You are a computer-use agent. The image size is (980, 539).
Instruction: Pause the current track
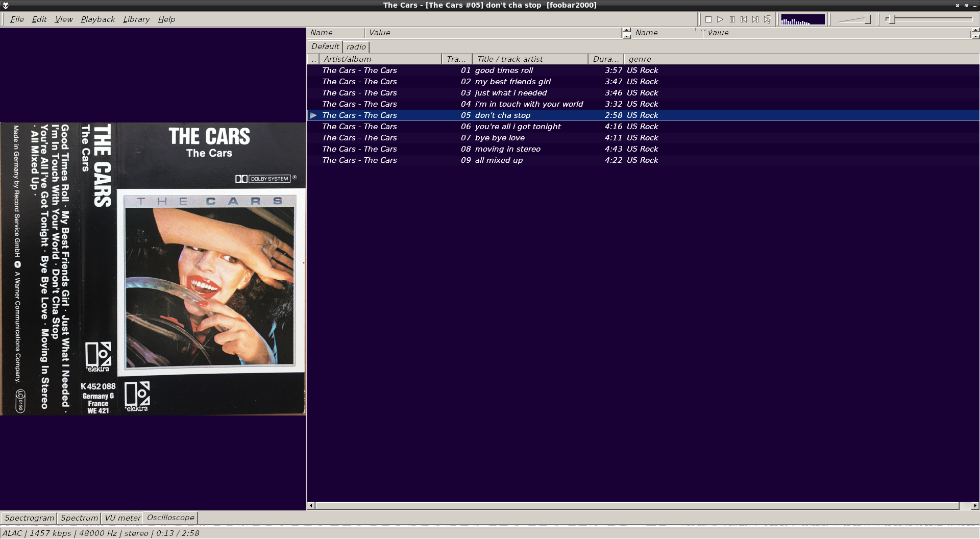(732, 19)
